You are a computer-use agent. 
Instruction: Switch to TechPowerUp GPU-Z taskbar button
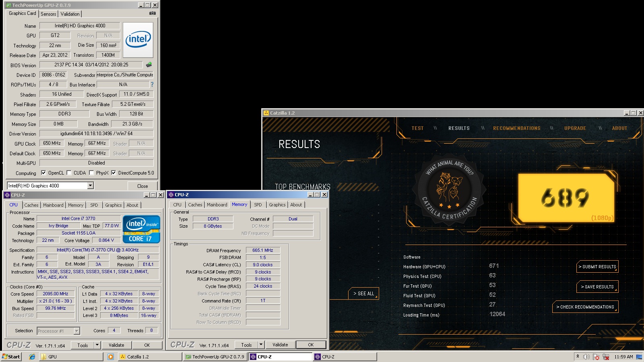(215, 357)
